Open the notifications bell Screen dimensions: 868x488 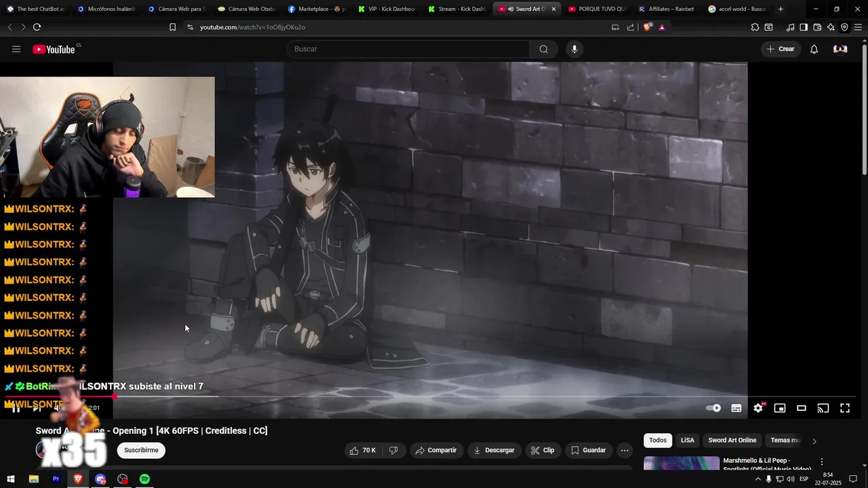(x=814, y=49)
